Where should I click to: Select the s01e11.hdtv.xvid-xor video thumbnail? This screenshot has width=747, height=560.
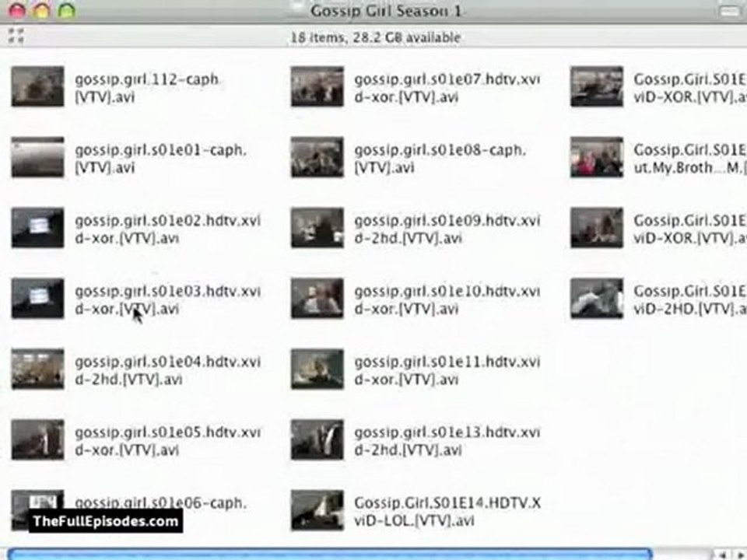[x=317, y=369]
